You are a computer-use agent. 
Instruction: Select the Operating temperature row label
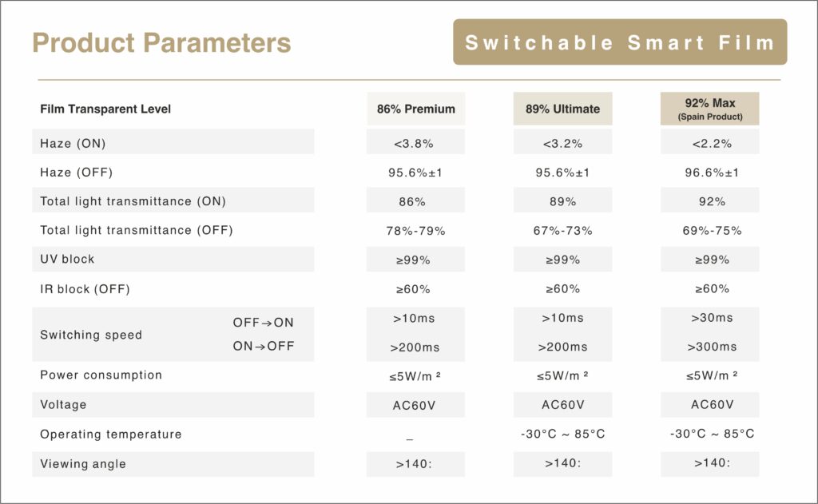(x=111, y=435)
